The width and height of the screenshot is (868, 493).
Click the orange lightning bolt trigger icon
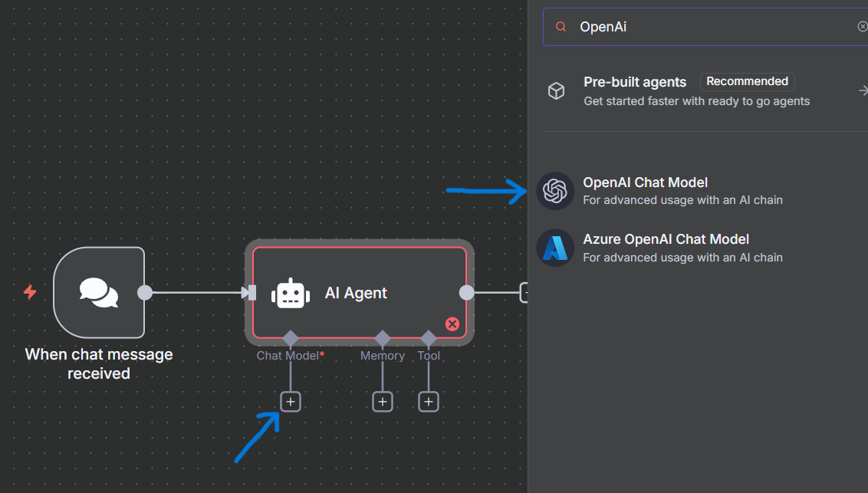click(30, 292)
